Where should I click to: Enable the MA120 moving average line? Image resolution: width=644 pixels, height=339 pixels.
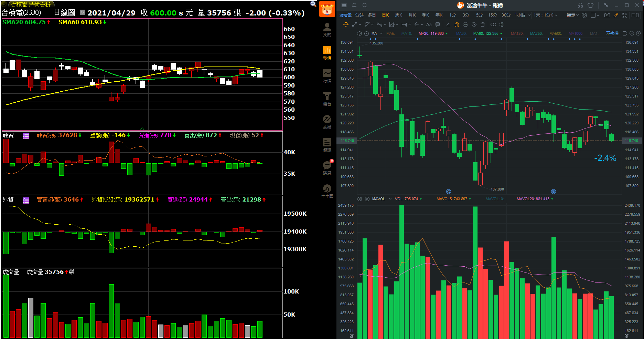tap(517, 33)
